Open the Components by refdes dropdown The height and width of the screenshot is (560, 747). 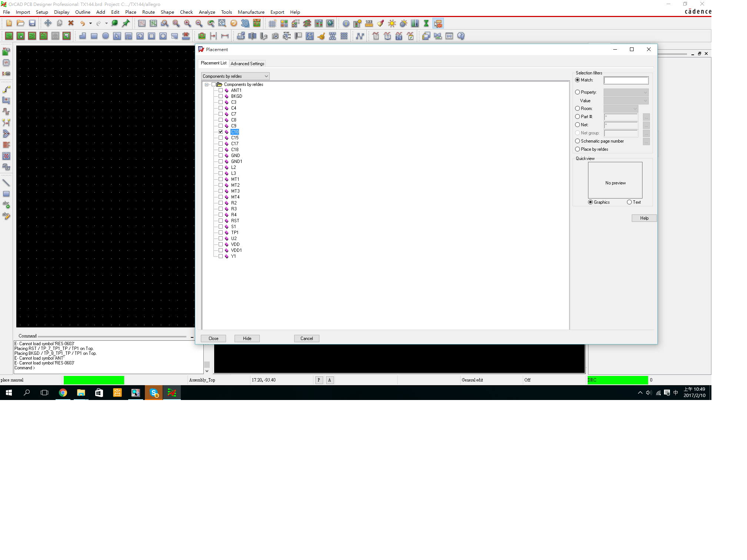[235, 76]
